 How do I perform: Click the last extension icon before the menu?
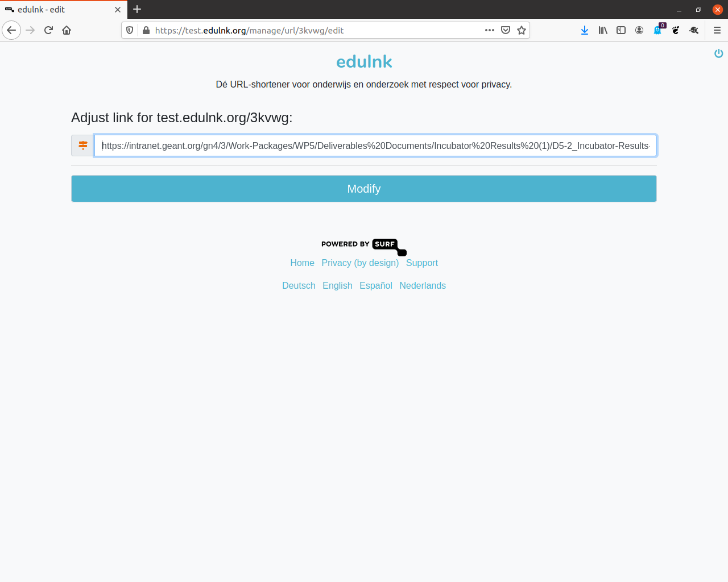pyautogui.click(x=694, y=30)
